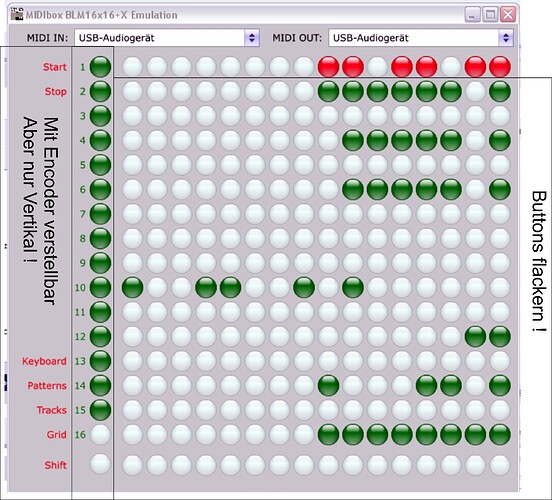The image size is (552, 500).
Task: Click the Grid mode label
Action: pos(56,435)
